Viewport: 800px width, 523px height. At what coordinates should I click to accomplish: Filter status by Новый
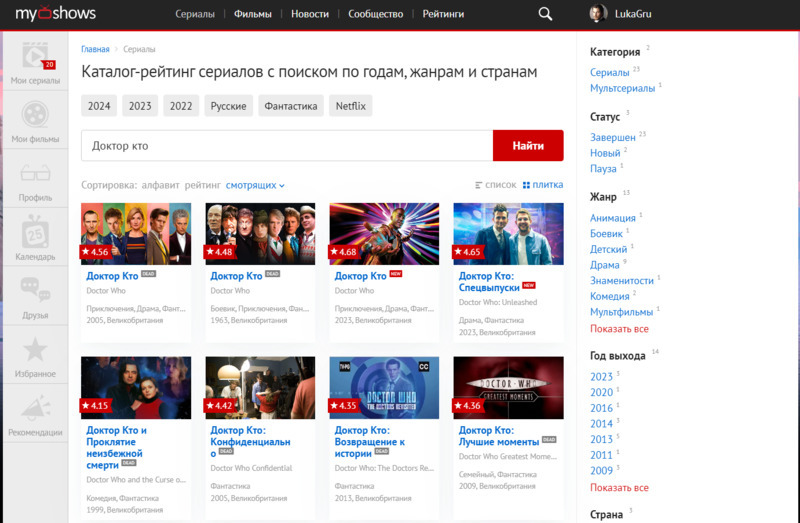pyautogui.click(x=605, y=153)
